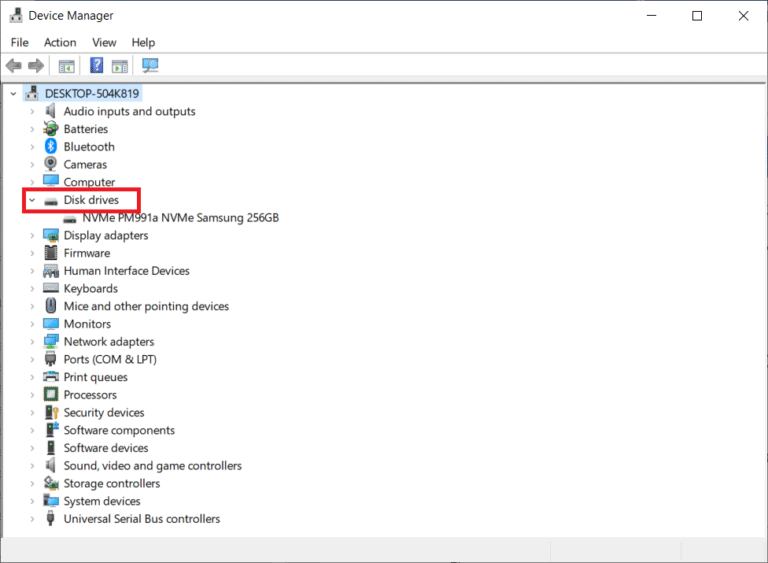Select the NVMe PM991a NVMe Samsung 256GB device
This screenshot has height=563, width=768.
pyautogui.click(x=180, y=218)
